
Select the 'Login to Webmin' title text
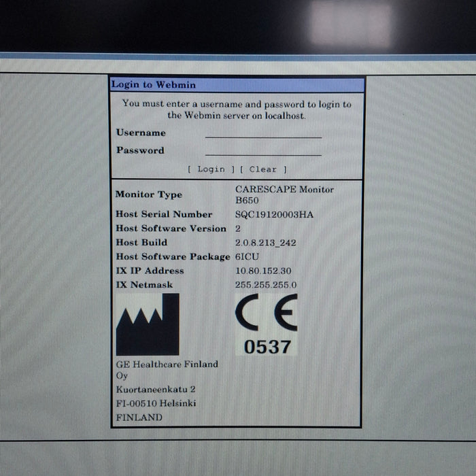click(153, 85)
